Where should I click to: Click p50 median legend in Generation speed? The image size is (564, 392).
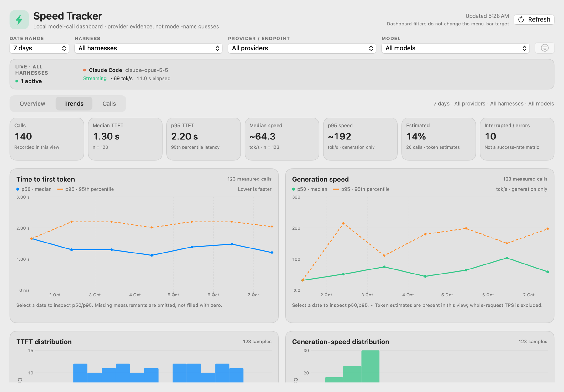coord(310,189)
